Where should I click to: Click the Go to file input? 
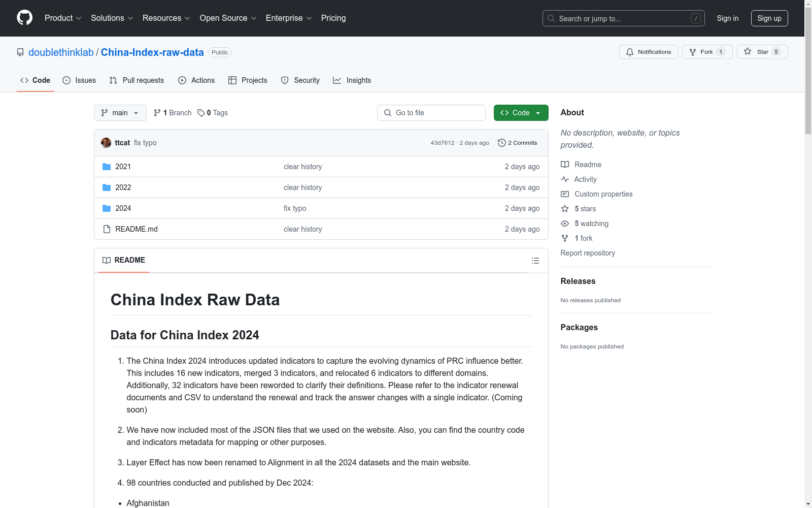click(431, 113)
